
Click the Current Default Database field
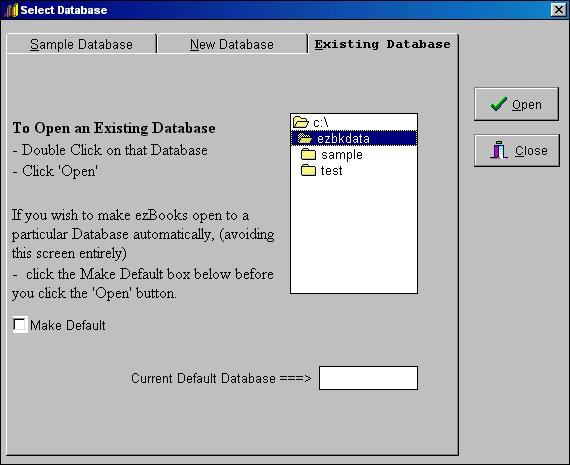[368, 378]
